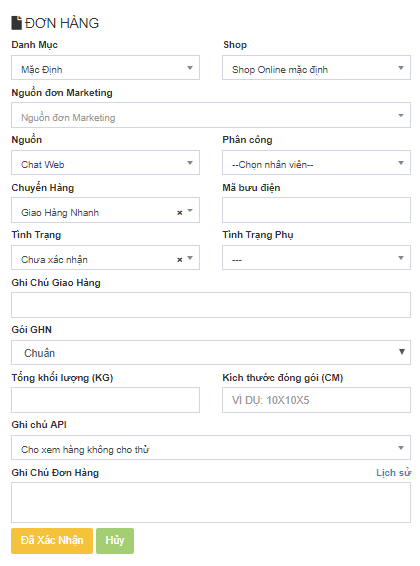Click the Ghi Chú Giao Hàng field
The height and width of the screenshot is (566, 420).
tap(211, 305)
